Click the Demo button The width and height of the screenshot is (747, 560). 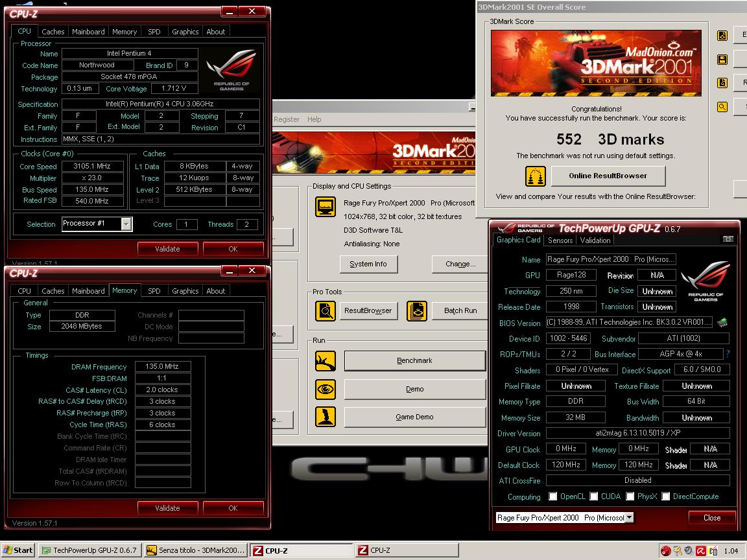click(x=414, y=389)
